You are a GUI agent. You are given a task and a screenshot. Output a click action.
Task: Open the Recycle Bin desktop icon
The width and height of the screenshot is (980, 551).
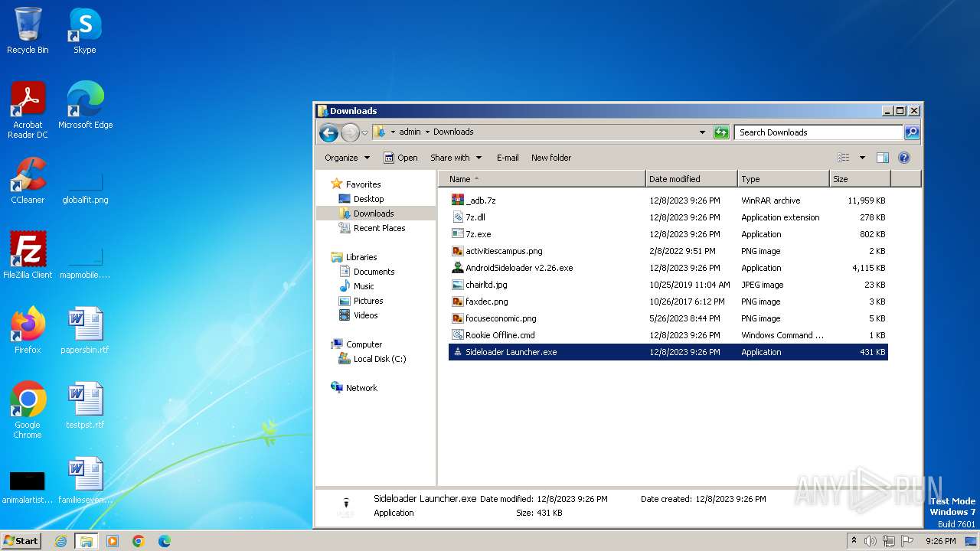tap(28, 31)
